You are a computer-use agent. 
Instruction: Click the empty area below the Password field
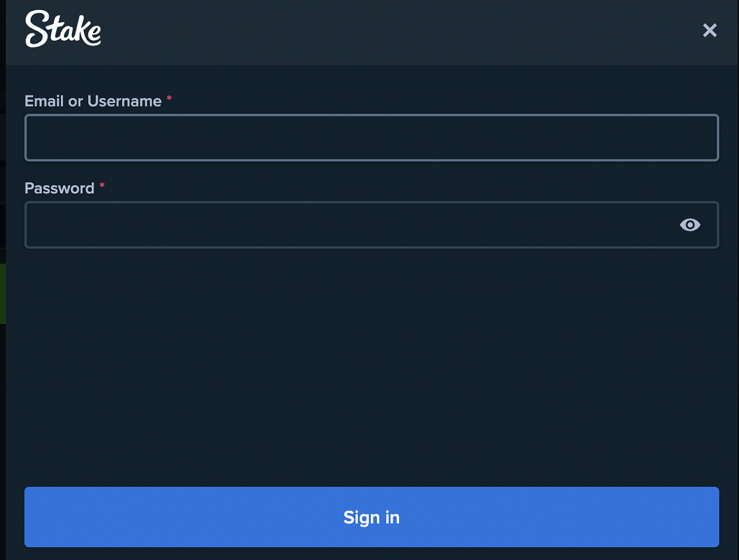click(x=371, y=363)
